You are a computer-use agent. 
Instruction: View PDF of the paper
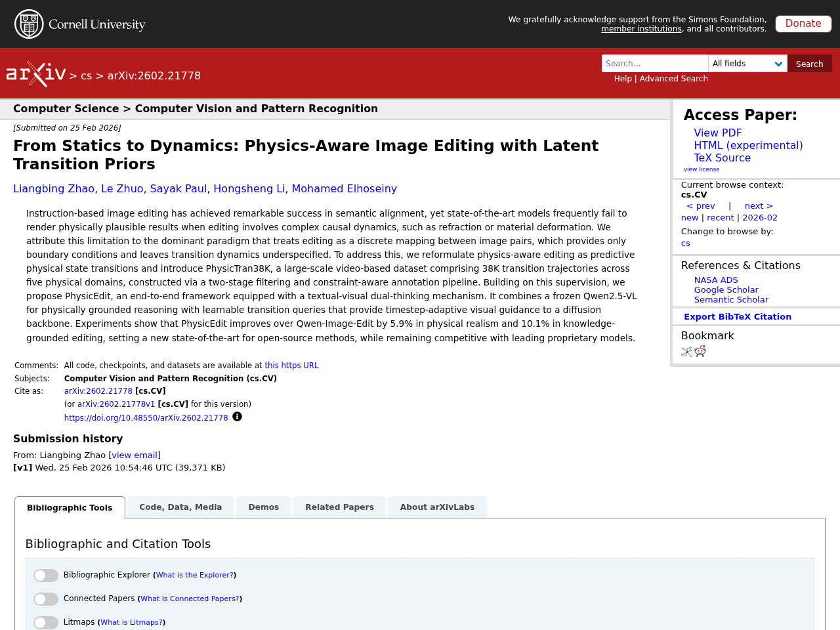(x=718, y=133)
